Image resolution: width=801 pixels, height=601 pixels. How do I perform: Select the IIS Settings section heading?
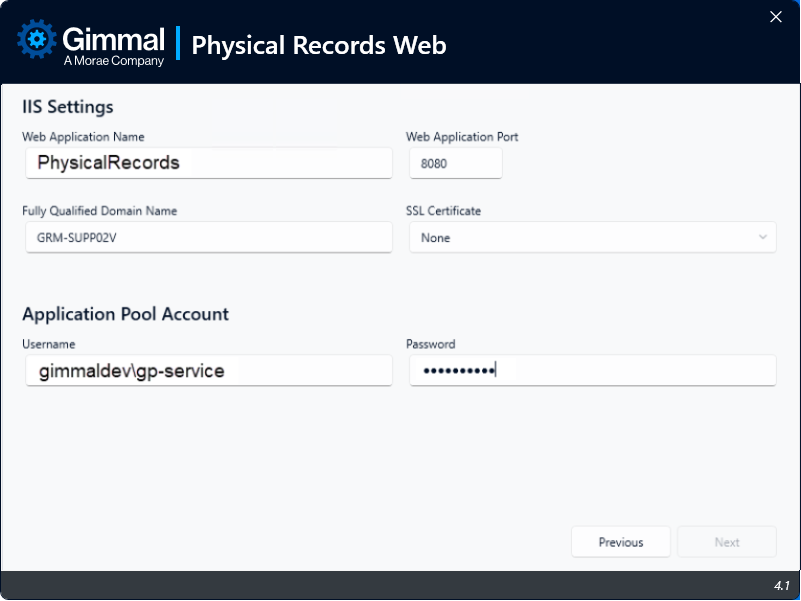pos(68,107)
